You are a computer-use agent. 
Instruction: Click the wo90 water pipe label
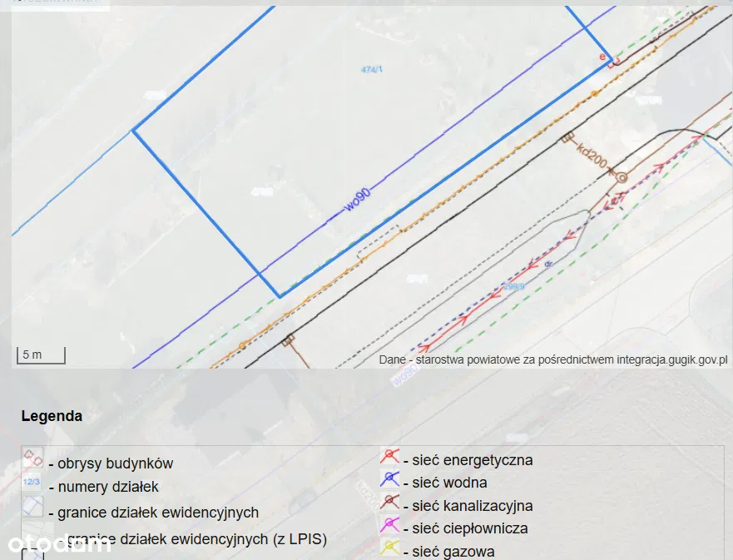click(x=358, y=201)
